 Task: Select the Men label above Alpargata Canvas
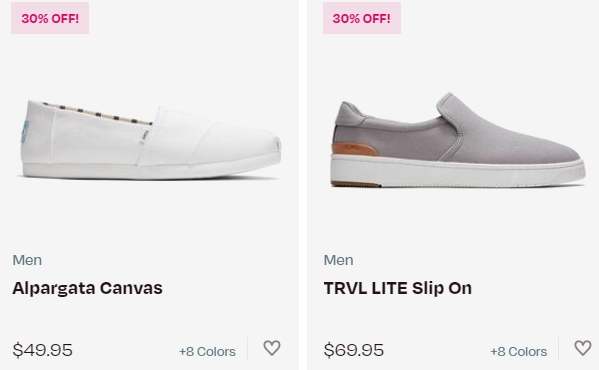[27, 260]
